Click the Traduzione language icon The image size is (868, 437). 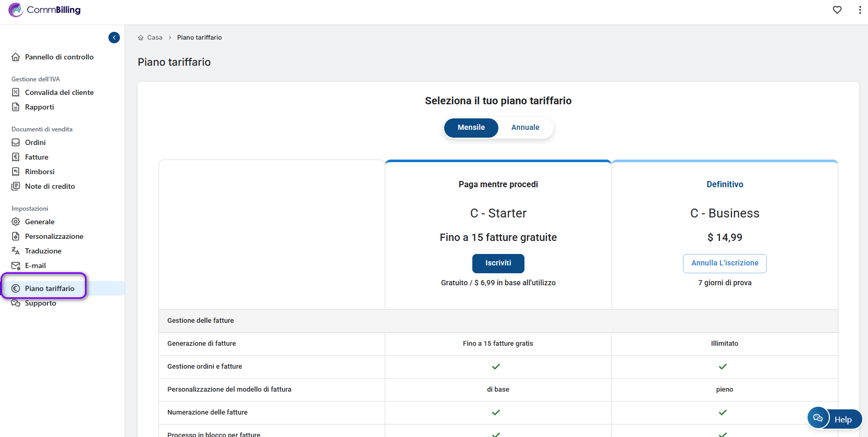[16, 251]
